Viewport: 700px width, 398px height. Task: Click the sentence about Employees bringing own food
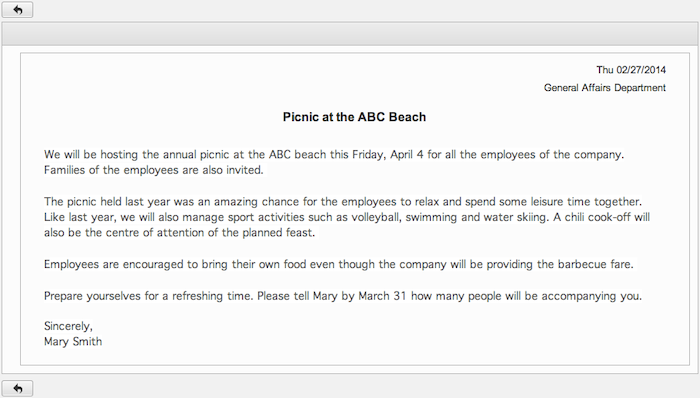pos(338,265)
